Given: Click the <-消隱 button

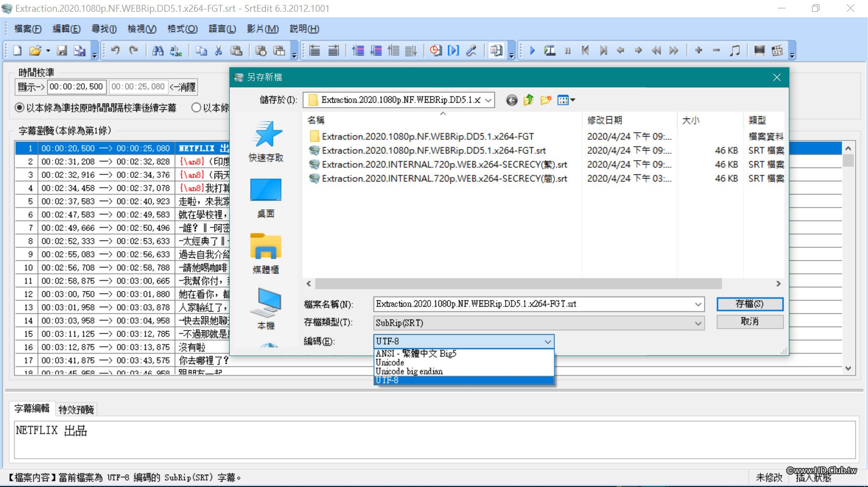Looking at the screenshot, I should click(x=183, y=87).
